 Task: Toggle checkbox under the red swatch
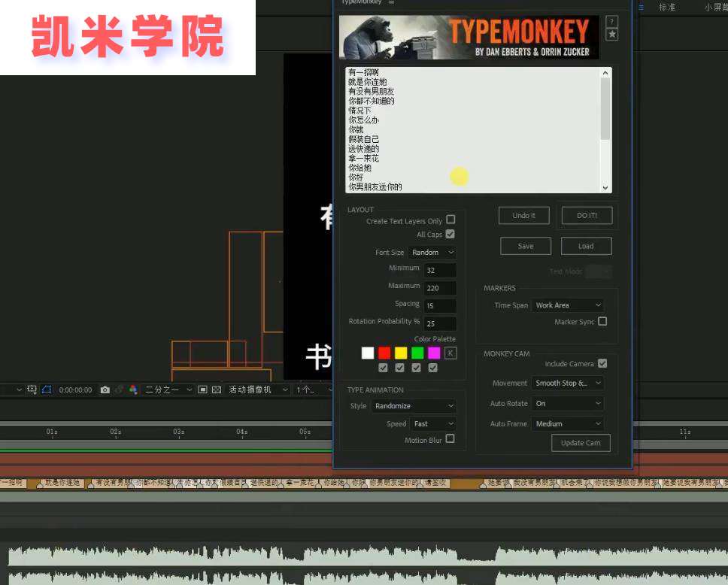pyautogui.click(x=383, y=368)
